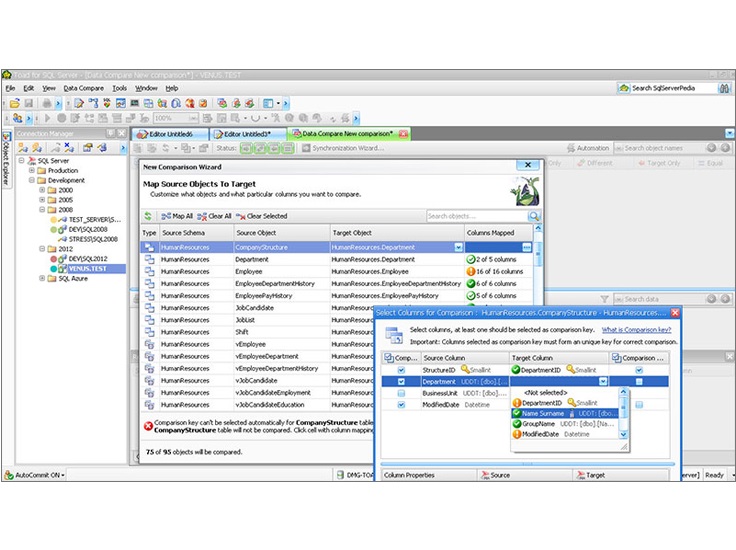
Task: Click the Map All button
Action: pyautogui.click(x=177, y=216)
